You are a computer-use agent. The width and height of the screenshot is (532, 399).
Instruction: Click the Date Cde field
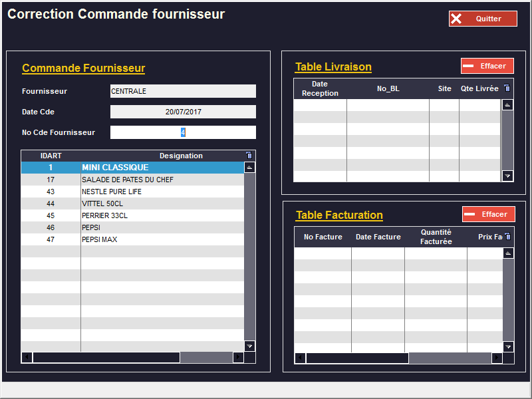point(183,112)
